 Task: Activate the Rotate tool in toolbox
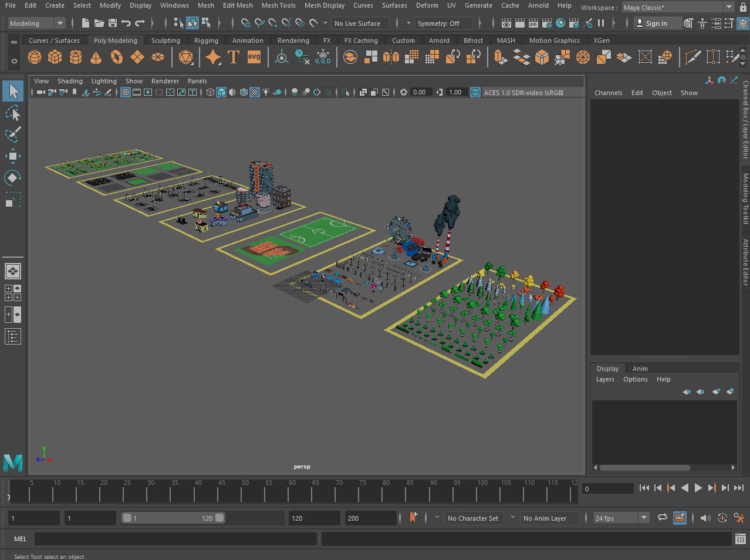coord(12,178)
